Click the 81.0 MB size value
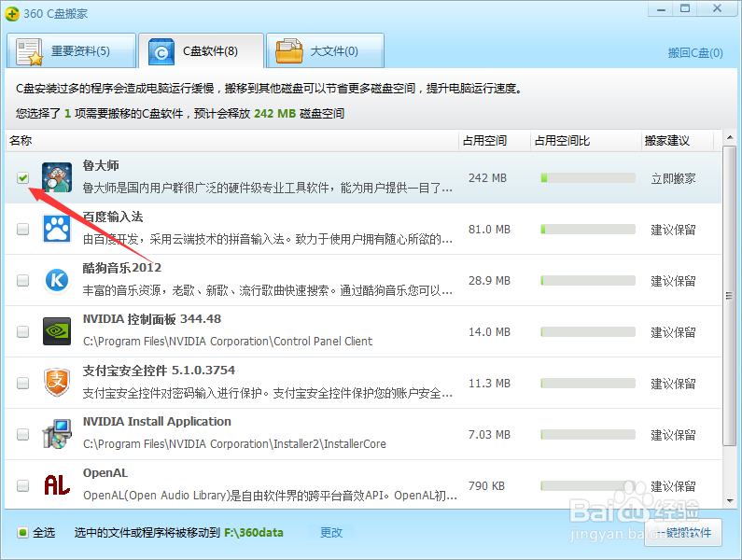Image resolution: width=742 pixels, height=560 pixels. [489, 229]
